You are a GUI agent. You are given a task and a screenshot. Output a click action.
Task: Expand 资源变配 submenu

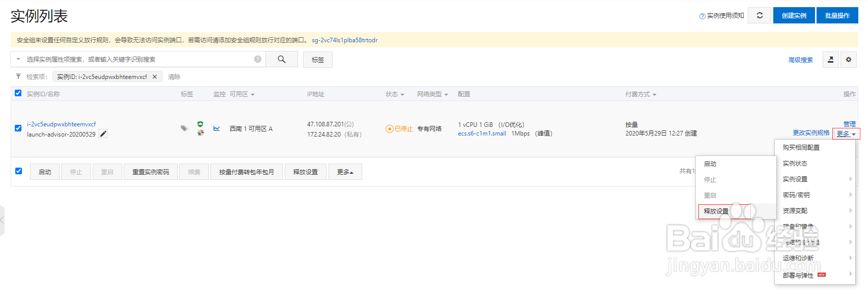pos(815,210)
